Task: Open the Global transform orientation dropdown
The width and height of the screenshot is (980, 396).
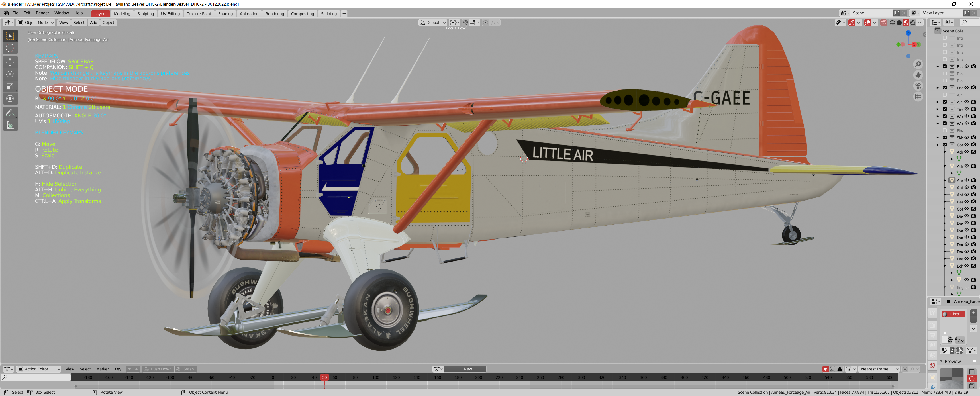Action: pyautogui.click(x=433, y=23)
